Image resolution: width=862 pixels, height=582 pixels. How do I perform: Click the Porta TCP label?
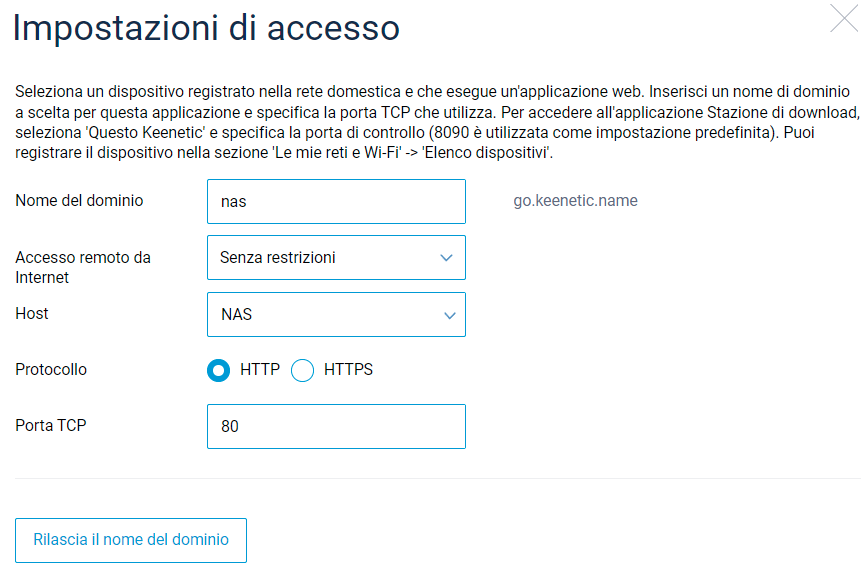pos(51,425)
